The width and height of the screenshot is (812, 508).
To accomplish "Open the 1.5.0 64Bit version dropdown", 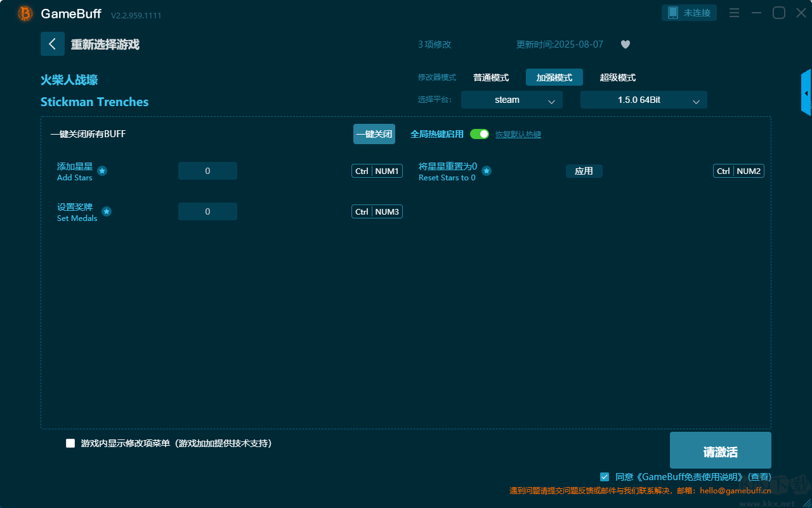I will point(643,100).
